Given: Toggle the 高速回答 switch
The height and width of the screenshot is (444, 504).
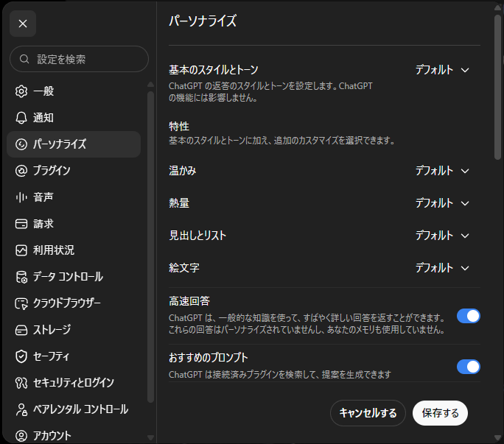Looking at the screenshot, I should click(469, 316).
